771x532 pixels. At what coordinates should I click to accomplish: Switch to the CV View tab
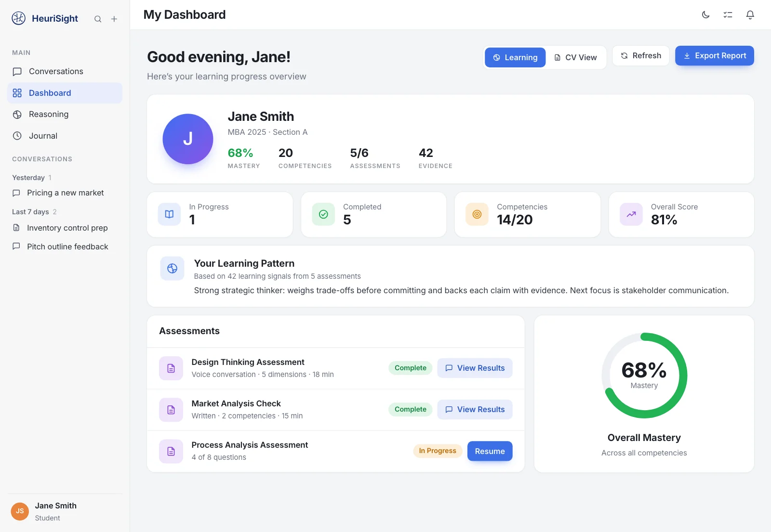click(x=575, y=57)
